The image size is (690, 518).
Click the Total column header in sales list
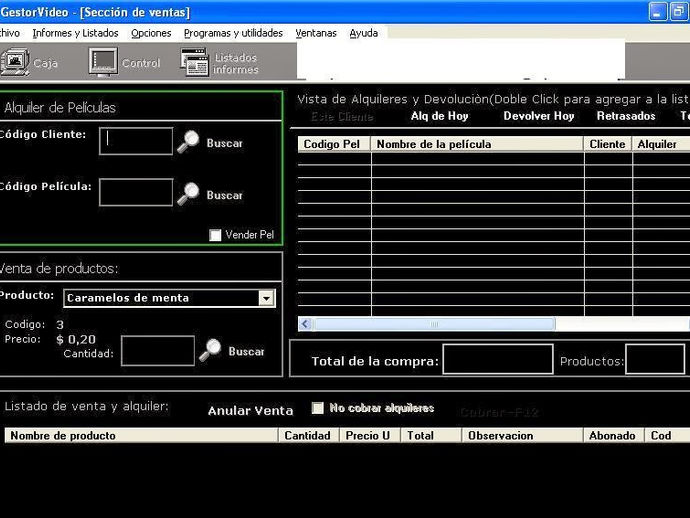point(431,436)
